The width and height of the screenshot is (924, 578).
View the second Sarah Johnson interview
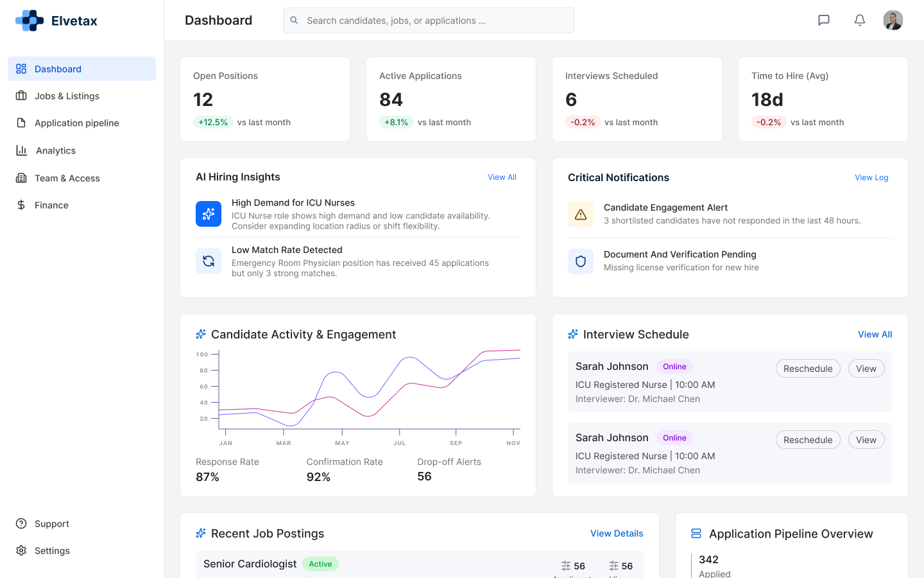point(866,440)
